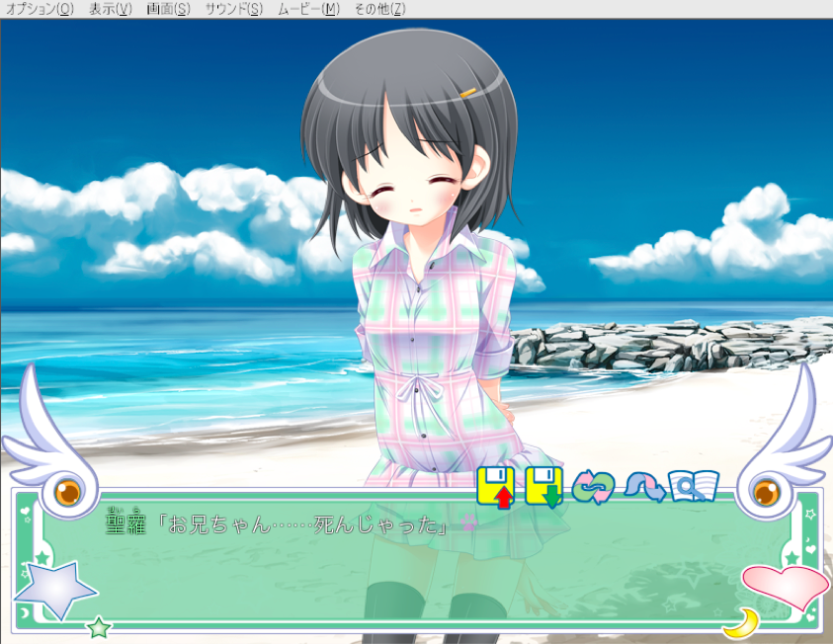833x644 pixels.
Task: Open the サウンド(S) menu
Action: [234, 9]
